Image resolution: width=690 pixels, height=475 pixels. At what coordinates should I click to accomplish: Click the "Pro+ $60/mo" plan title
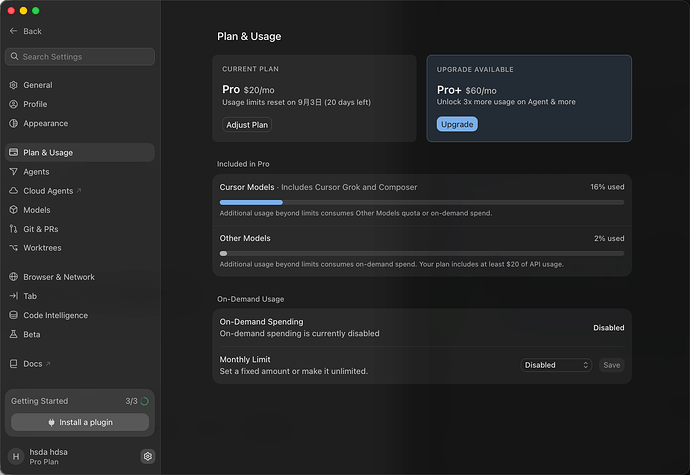(466, 90)
